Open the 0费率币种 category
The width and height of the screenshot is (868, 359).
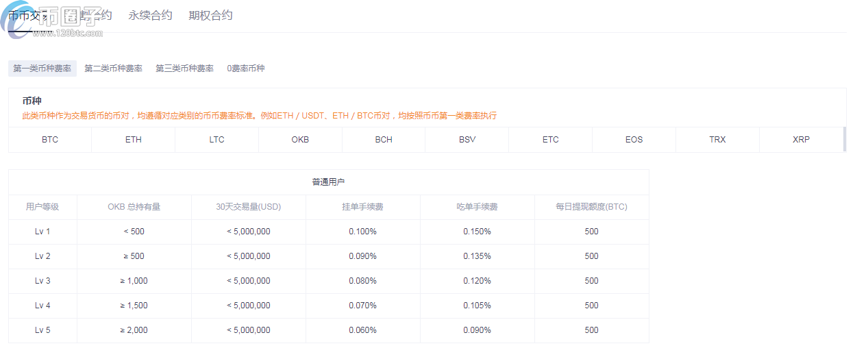[x=246, y=69]
